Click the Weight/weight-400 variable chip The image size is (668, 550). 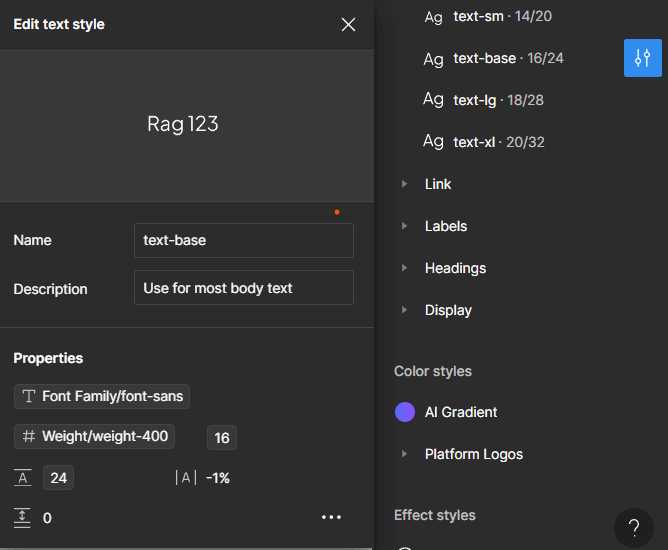[95, 436]
